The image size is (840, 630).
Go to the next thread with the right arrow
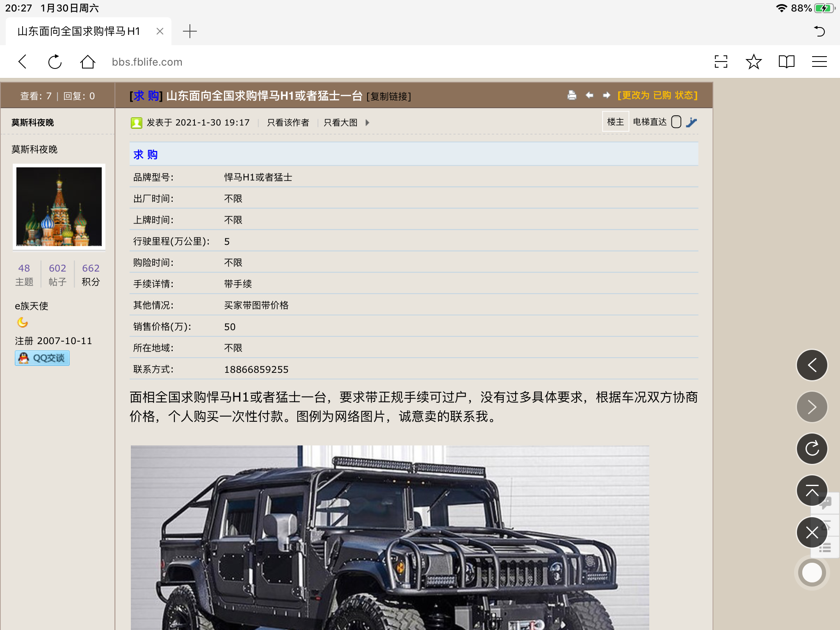[x=607, y=95]
